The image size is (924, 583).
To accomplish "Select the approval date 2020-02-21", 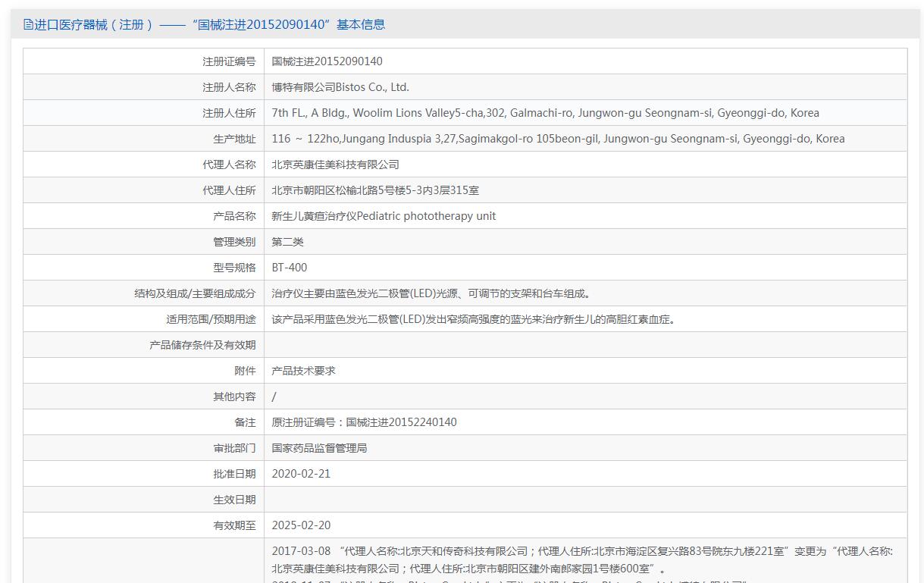I will (301, 474).
